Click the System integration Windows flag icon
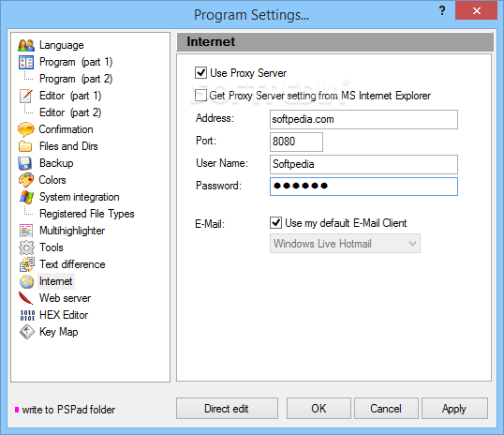 26,197
